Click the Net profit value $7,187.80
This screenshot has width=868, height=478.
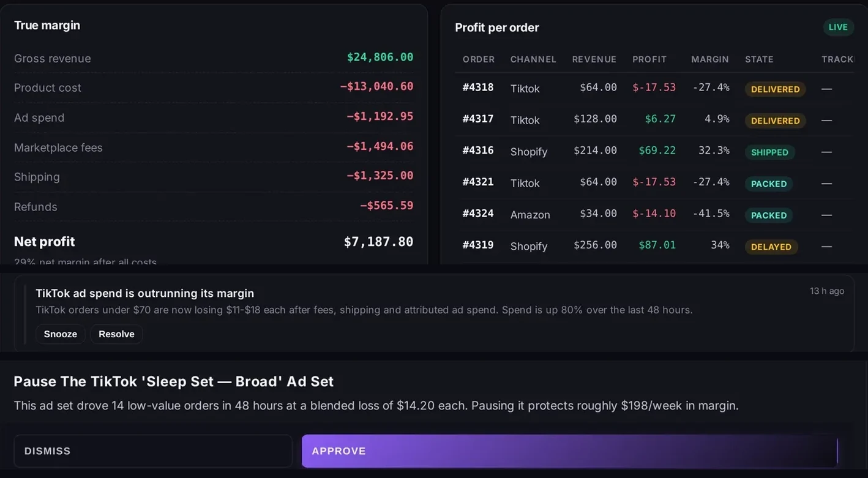[x=378, y=242]
